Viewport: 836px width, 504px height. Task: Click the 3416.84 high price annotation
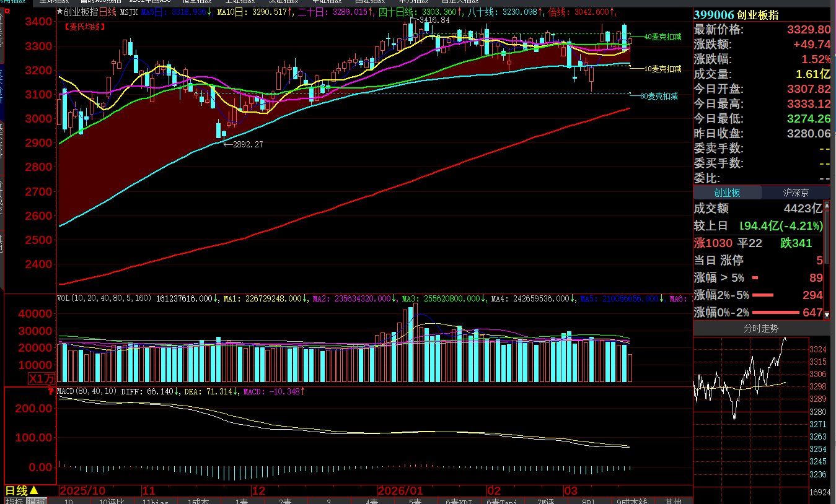click(434, 20)
